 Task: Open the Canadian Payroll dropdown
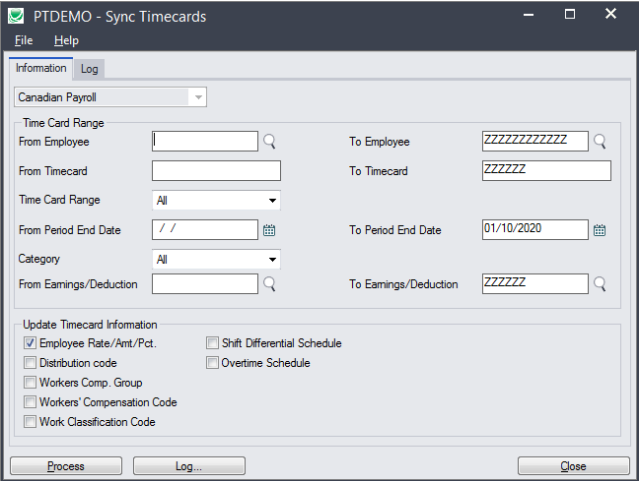pyautogui.click(x=110, y=97)
